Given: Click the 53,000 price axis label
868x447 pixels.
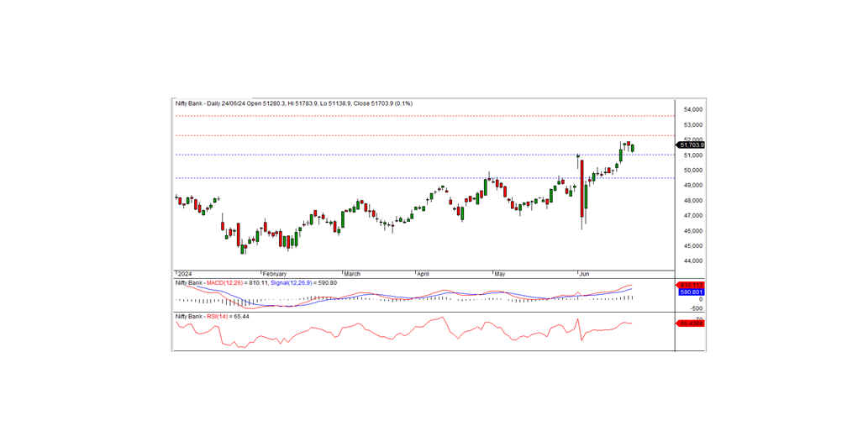Looking at the screenshot, I should [x=693, y=125].
